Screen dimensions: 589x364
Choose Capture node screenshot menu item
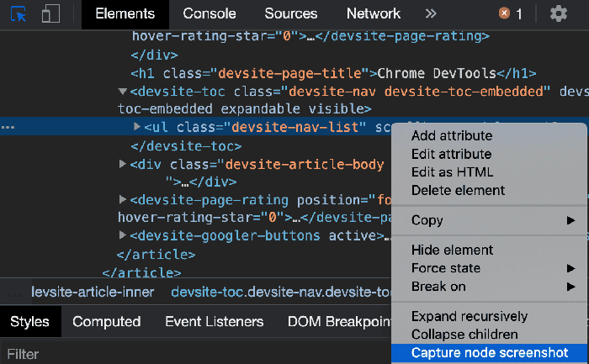click(490, 352)
